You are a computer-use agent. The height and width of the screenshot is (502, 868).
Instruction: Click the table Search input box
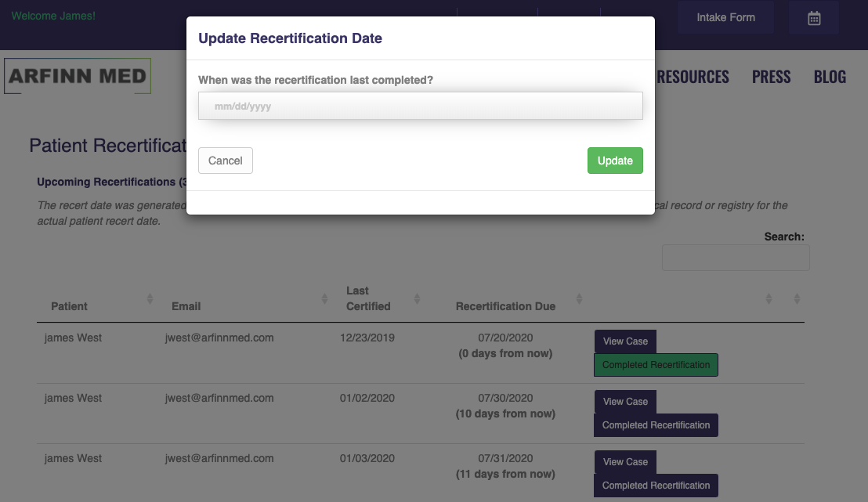[736, 258]
